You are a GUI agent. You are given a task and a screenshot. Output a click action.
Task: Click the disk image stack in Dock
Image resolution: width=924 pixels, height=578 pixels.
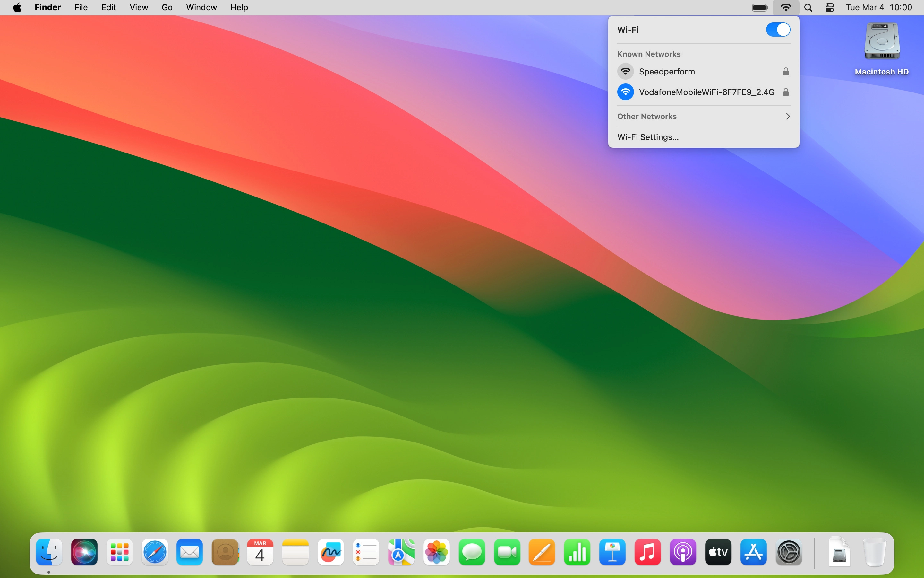click(839, 552)
